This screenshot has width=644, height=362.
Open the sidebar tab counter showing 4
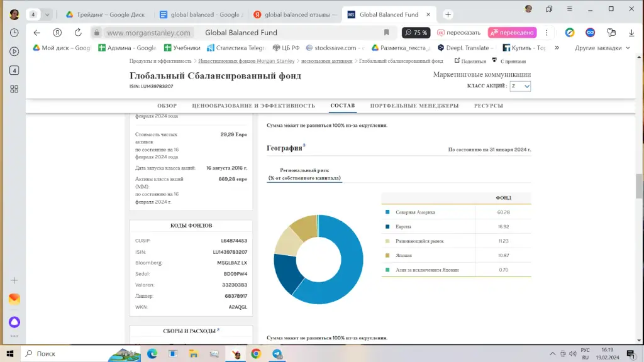click(14, 70)
